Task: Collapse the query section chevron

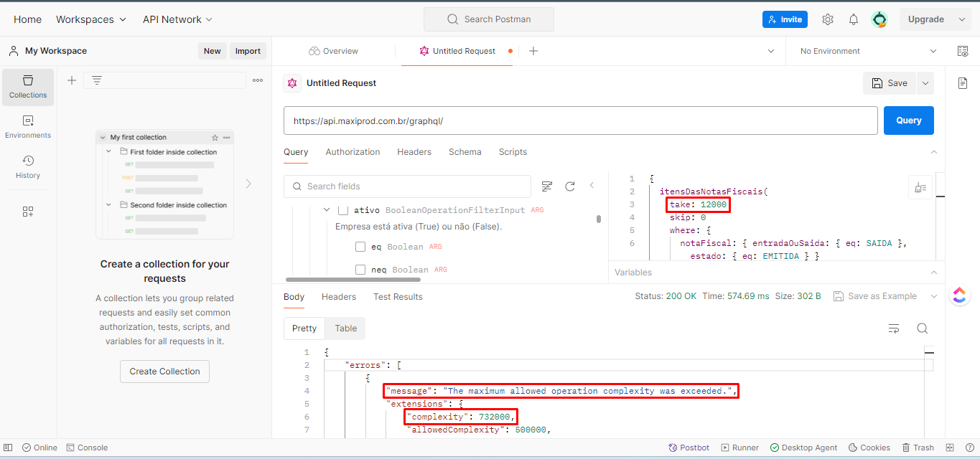Action: pos(934,152)
